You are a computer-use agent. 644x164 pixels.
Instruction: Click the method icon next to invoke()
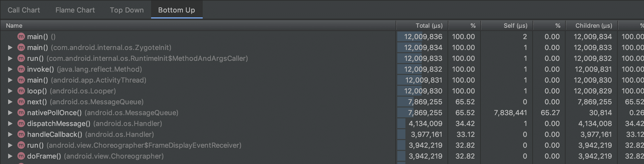21,69
